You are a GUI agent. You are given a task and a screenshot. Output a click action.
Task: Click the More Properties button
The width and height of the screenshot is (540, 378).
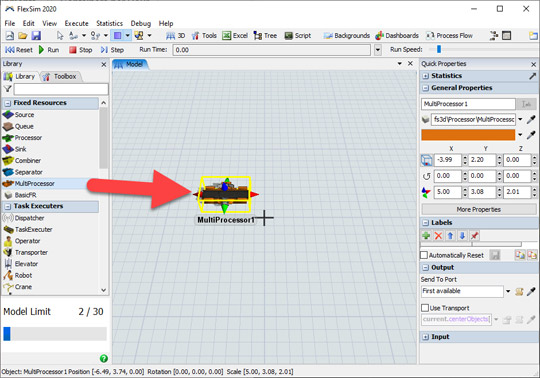point(478,209)
